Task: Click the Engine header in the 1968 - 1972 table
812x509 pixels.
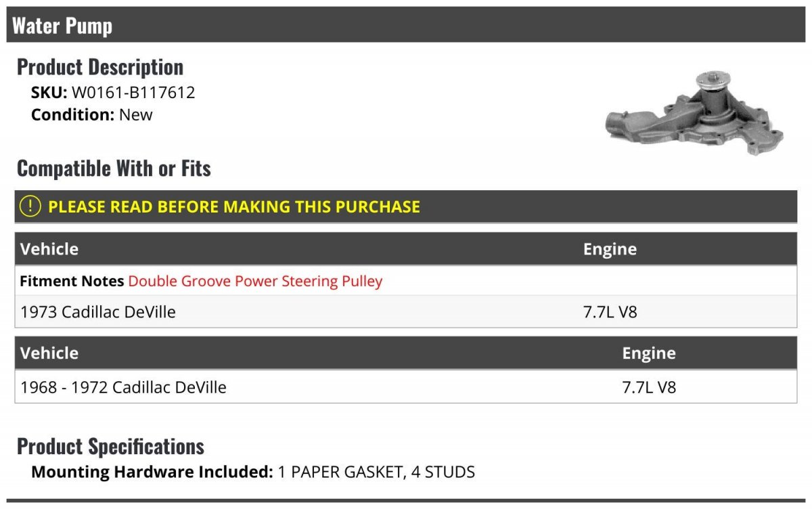Action: coord(649,353)
